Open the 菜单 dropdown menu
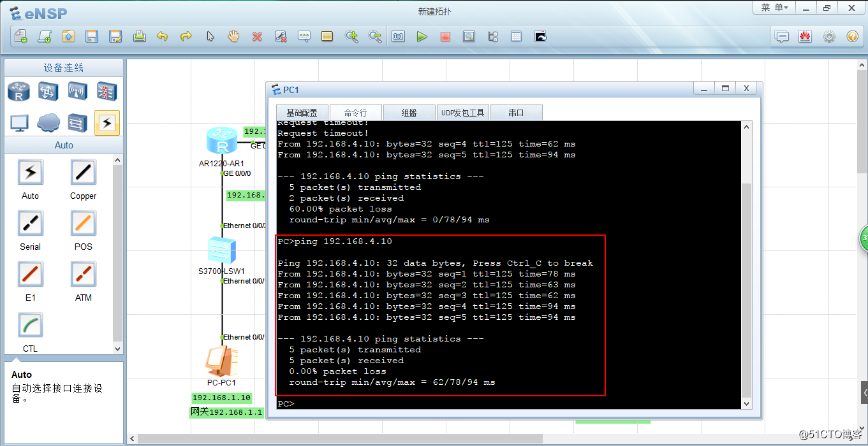 pyautogui.click(x=774, y=8)
